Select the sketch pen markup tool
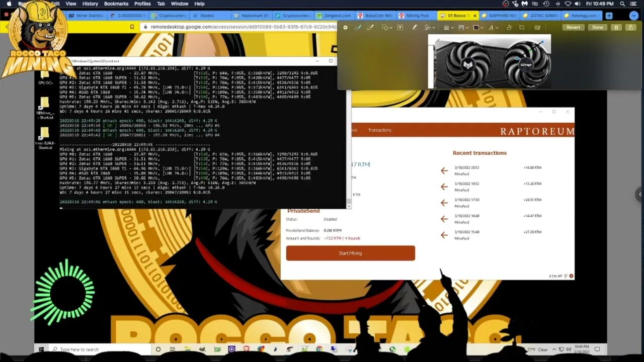The height and width of the screenshot is (362, 644). point(358,27)
